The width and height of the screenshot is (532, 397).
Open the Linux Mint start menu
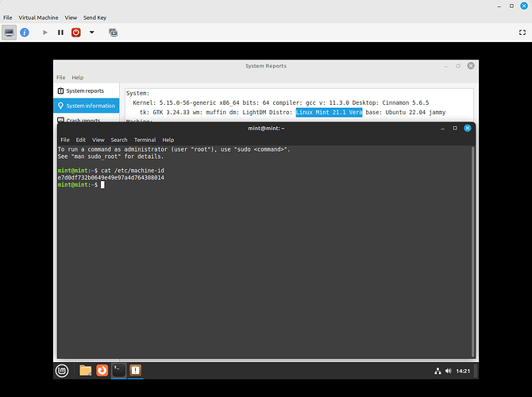62,370
